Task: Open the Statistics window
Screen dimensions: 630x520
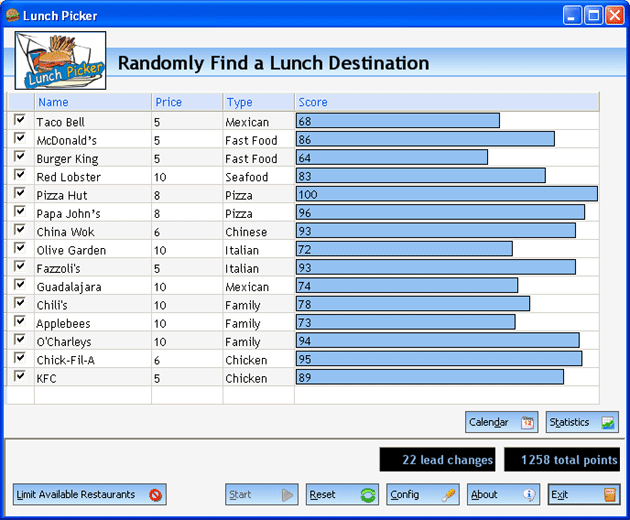Action: [x=582, y=422]
